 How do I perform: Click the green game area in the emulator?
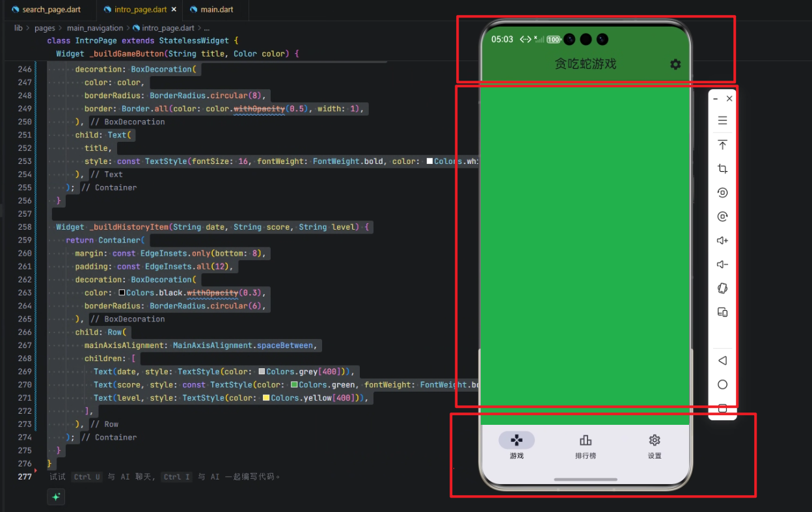tap(586, 254)
